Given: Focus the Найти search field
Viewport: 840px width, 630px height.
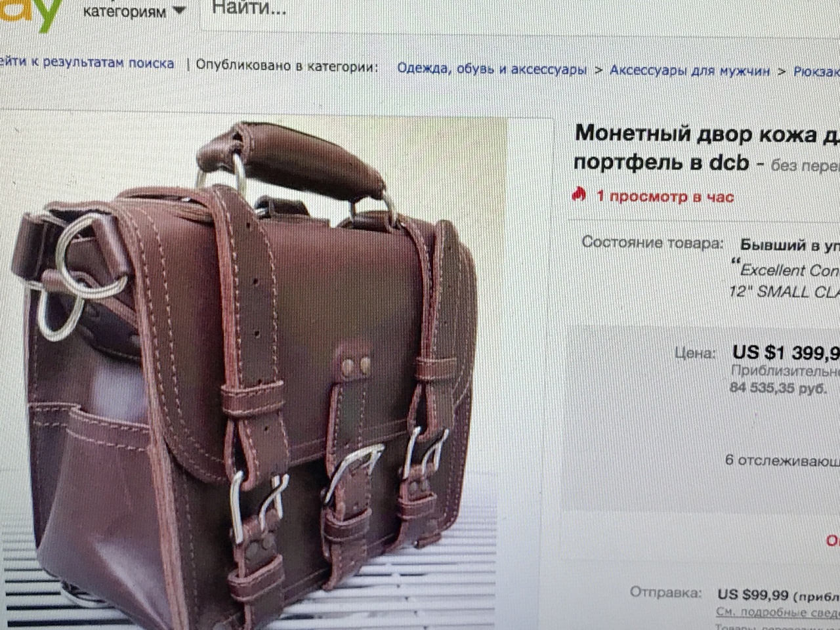Looking at the screenshot, I should point(518,10).
